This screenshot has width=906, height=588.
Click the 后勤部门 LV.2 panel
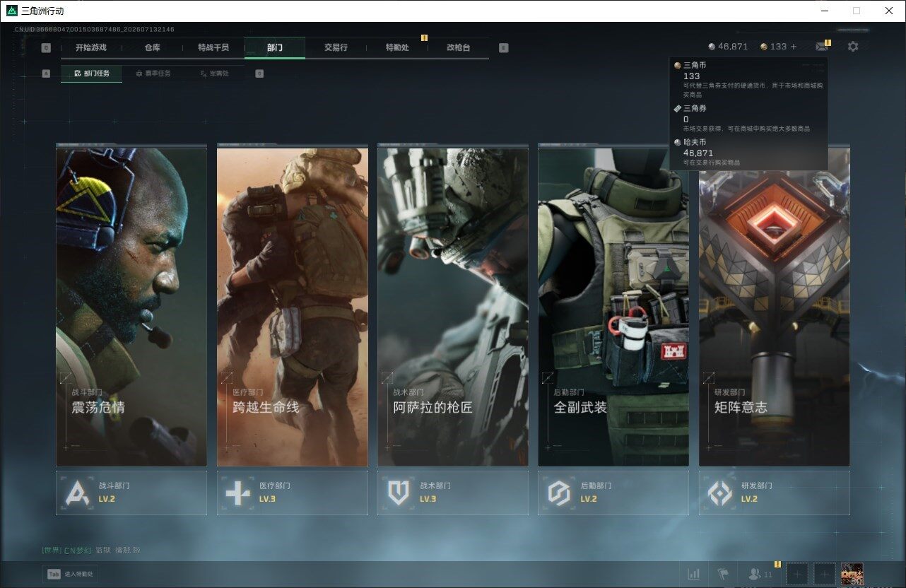point(613,493)
